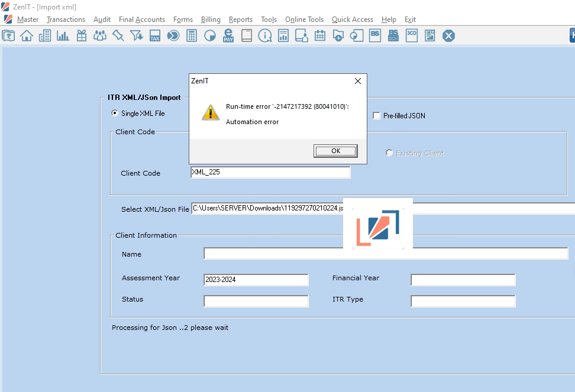Open the house-shaped toolbar icon
The width and height of the screenshot is (575, 392).
coord(27,35)
